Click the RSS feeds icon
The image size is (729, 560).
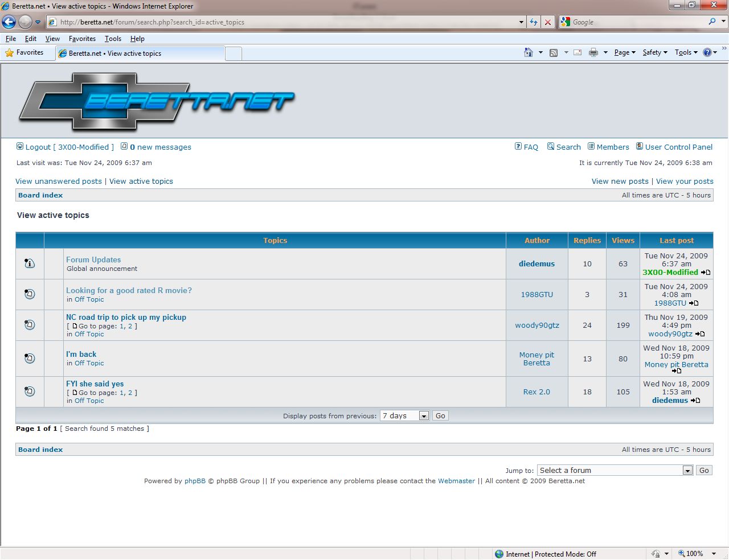click(553, 52)
